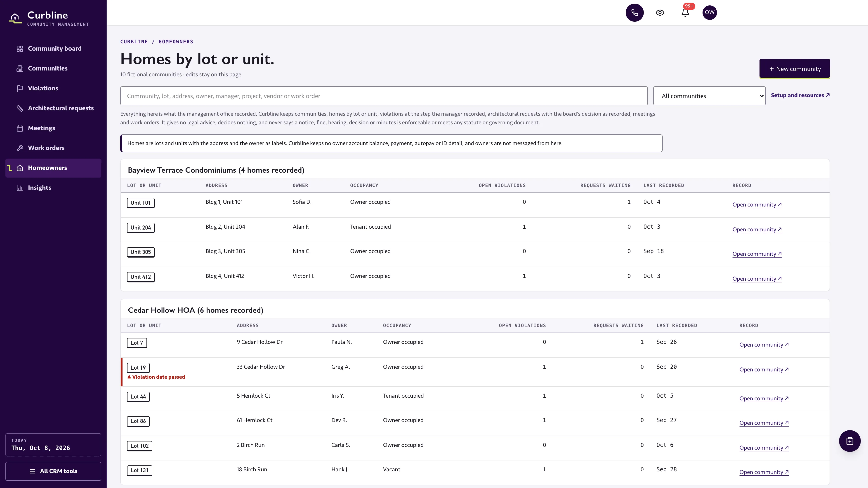Screen dimensions: 868x488
Task: Go to Community board menu item
Action: pyautogui.click(x=53, y=49)
